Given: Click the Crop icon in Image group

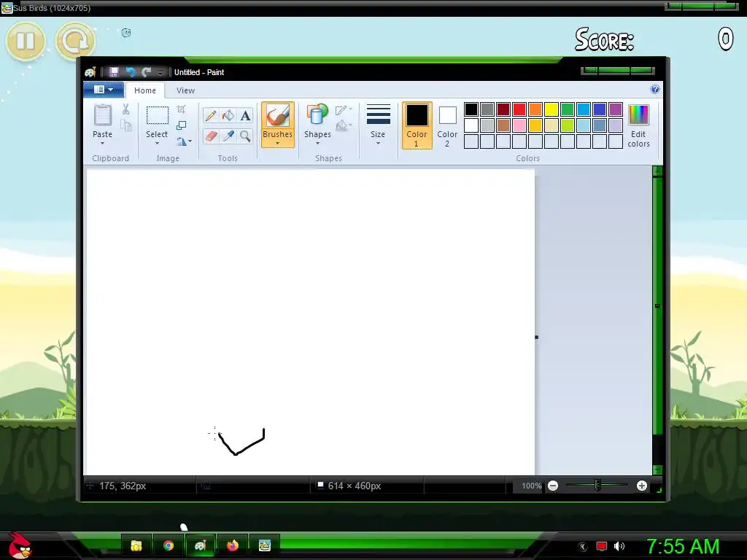Looking at the screenshot, I should (x=181, y=109).
